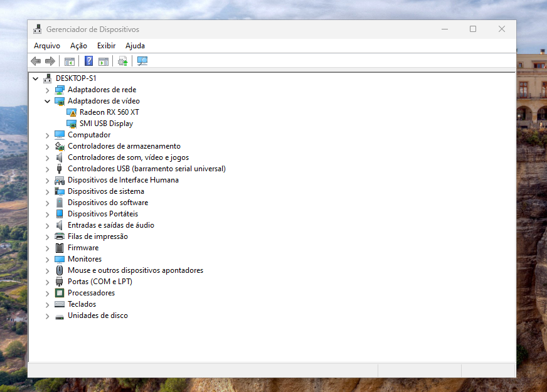Click the Radeon RX 560 XT warning icon
547x392 pixels.
(x=71, y=112)
